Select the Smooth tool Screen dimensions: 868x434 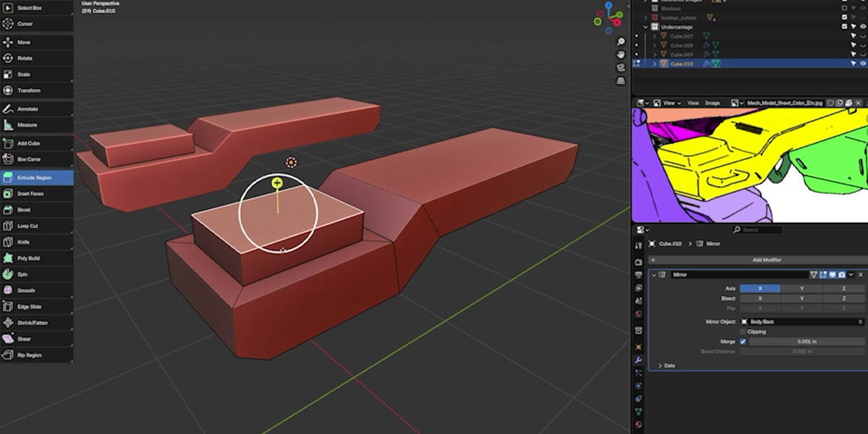click(36, 290)
